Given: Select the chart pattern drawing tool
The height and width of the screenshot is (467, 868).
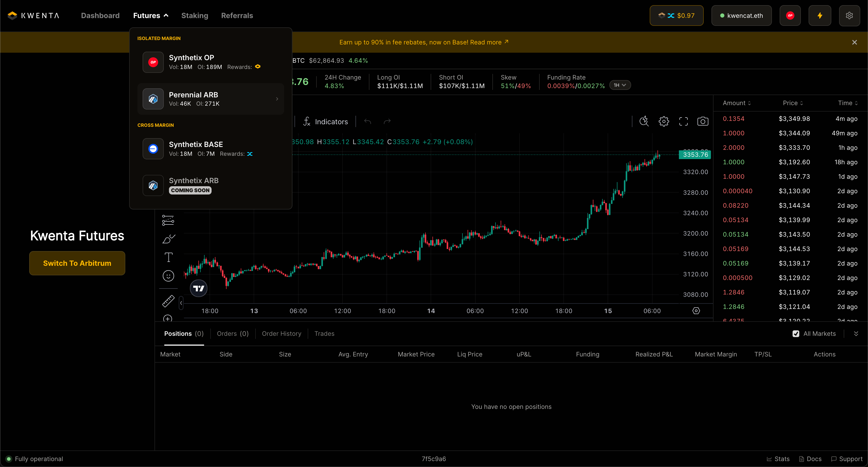Looking at the screenshot, I should pos(168,220).
